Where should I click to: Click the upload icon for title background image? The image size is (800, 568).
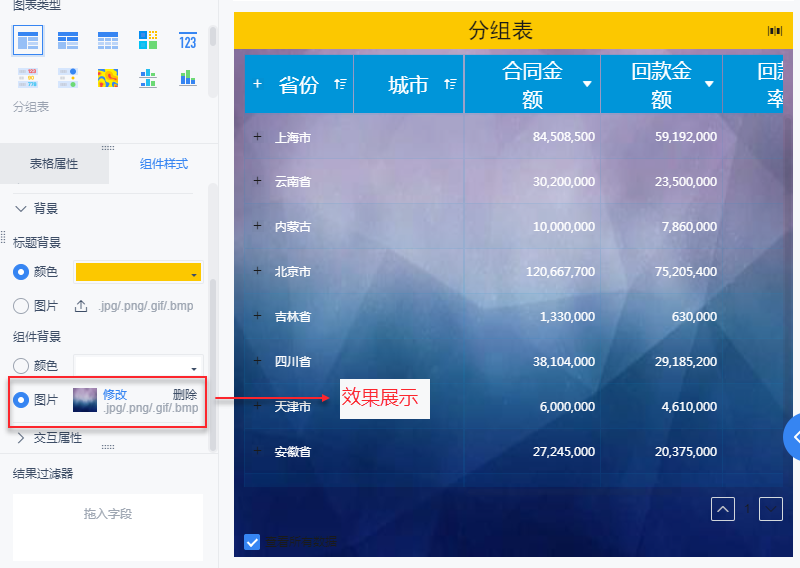(81, 306)
